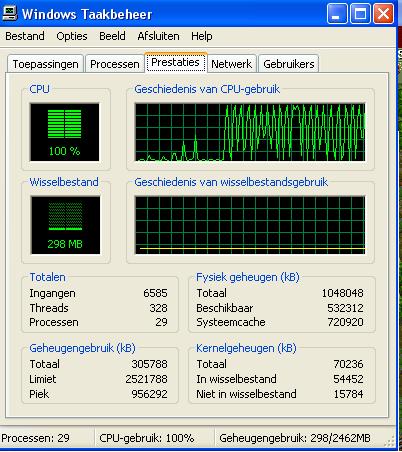Open the Opties menu
Image resolution: width=402 pixels, height=452 pixels.
72,36
